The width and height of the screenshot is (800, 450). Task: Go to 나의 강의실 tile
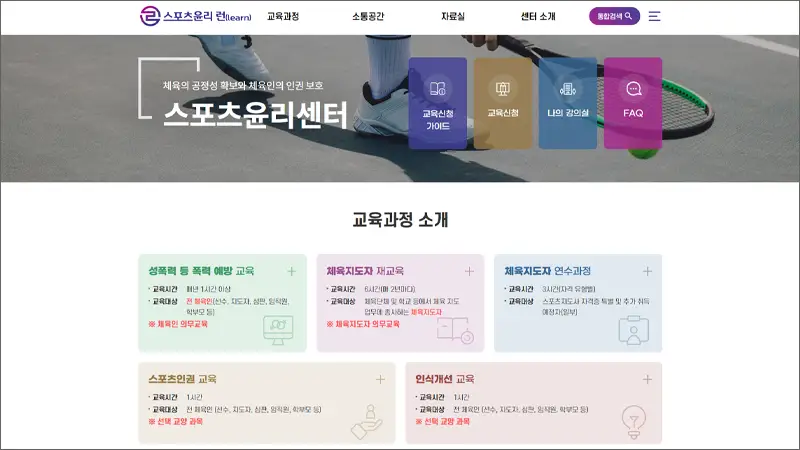pyautogui.click(x=567, y=103)
